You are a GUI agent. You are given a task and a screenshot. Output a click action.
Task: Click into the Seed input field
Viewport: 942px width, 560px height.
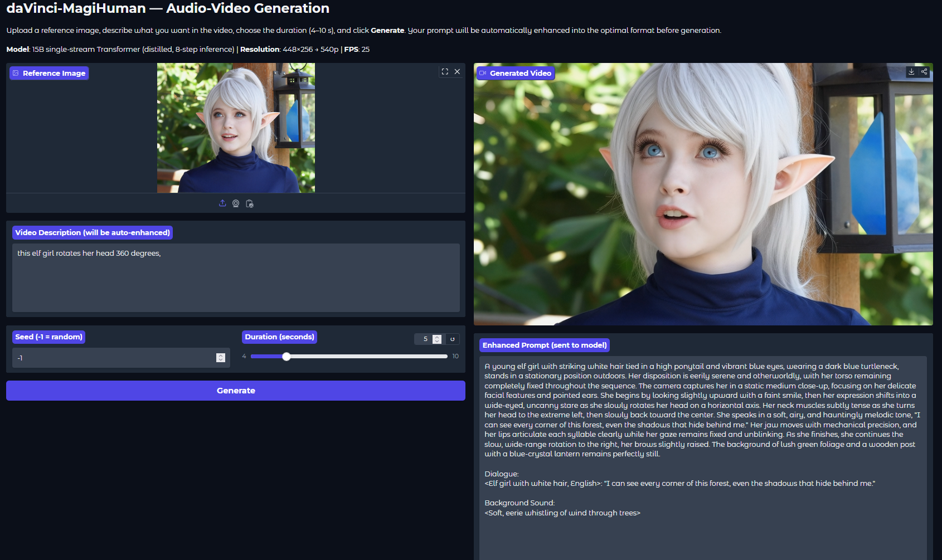(x=121, y=358)
